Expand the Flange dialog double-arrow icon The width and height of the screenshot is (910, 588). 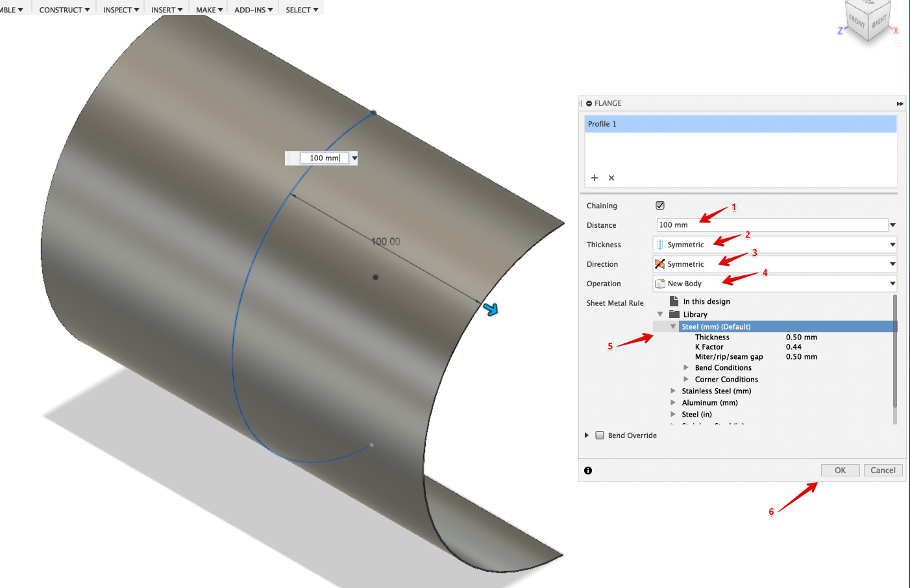click(900, 104)
